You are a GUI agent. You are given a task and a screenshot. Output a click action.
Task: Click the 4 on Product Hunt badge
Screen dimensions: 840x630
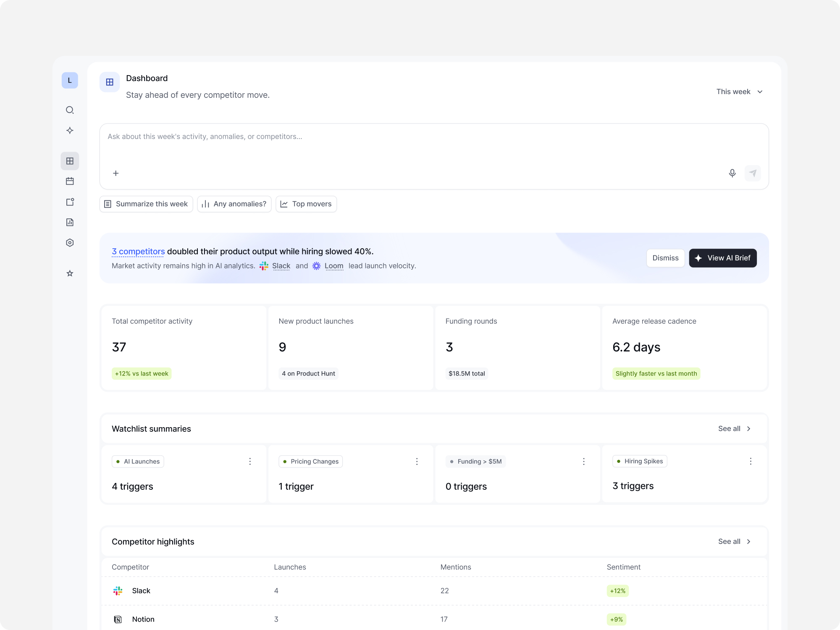[x=308, y=374]
